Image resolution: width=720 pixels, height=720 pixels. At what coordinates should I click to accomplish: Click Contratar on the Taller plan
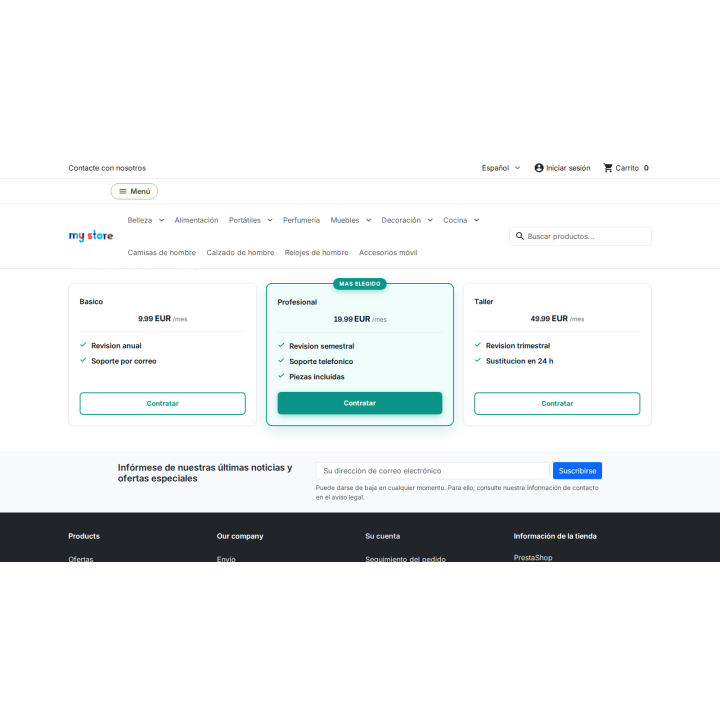pos(557,404)
